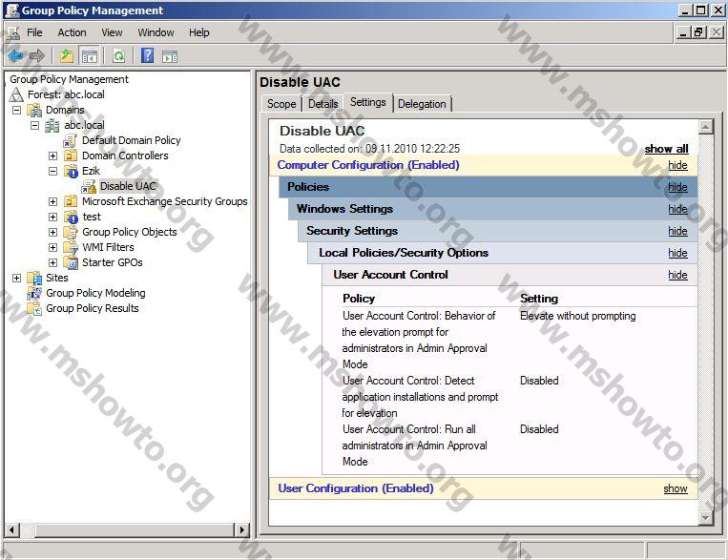Toggle the Show/Hide Console Tree icon

tap(89, 56)
